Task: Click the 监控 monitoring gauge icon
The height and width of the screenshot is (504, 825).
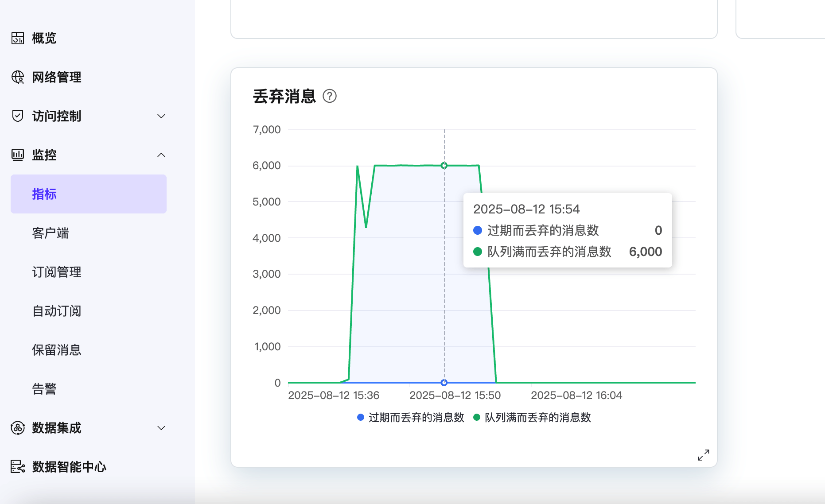Action: tap(17, 155)
